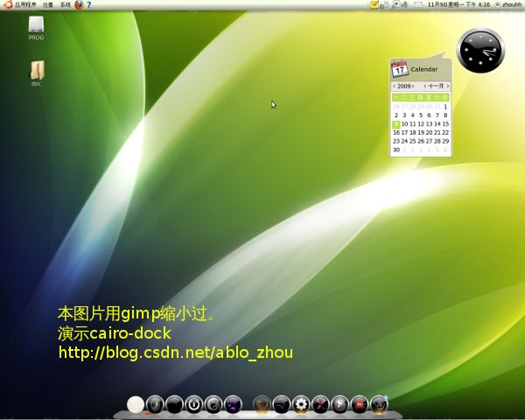Click the red crossed tools dock icon
The image size is (525, 420).
[320, 404]
